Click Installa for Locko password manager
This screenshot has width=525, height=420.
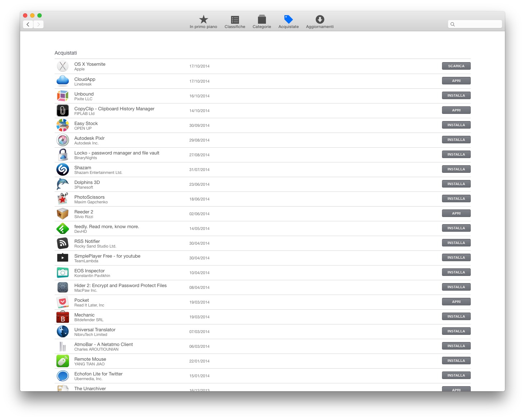pos(456,154)
